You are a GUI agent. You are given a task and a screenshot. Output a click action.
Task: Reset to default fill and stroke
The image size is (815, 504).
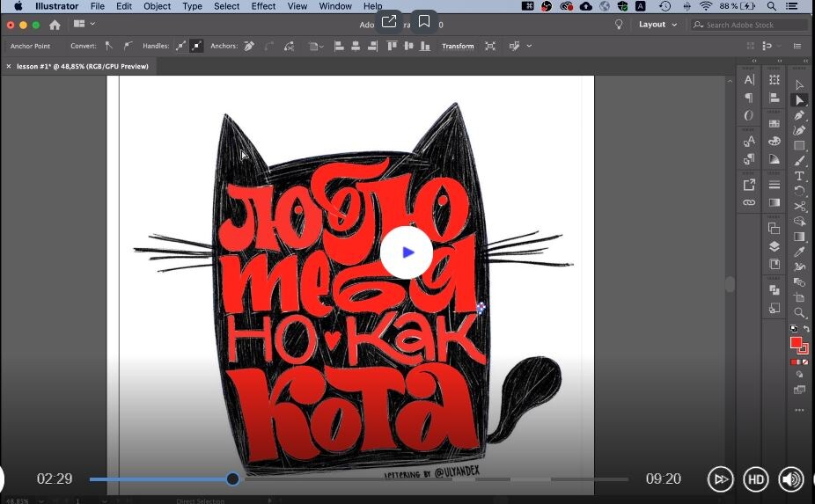pyautogui.click(x=793, y=328)
